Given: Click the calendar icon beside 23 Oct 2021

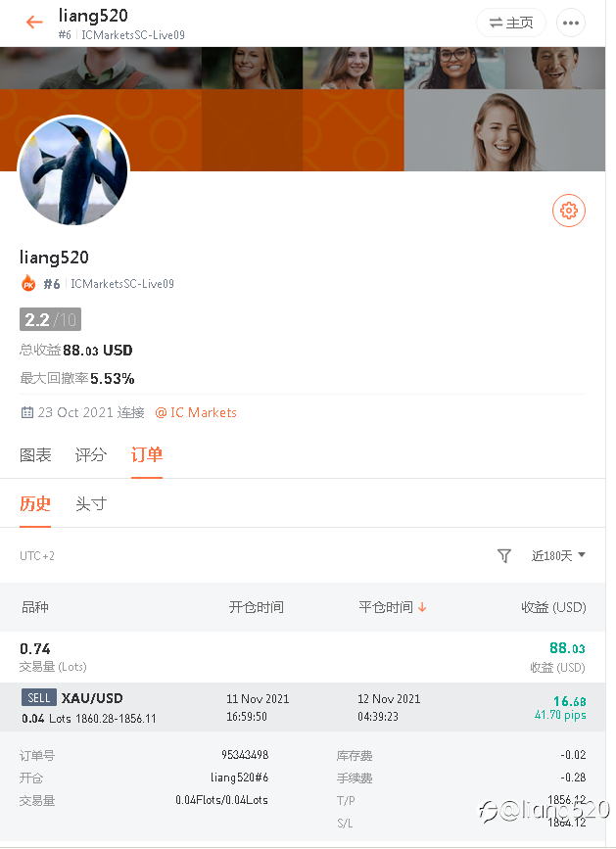Looking at the screenshot, I should click(x=27, y=412).
